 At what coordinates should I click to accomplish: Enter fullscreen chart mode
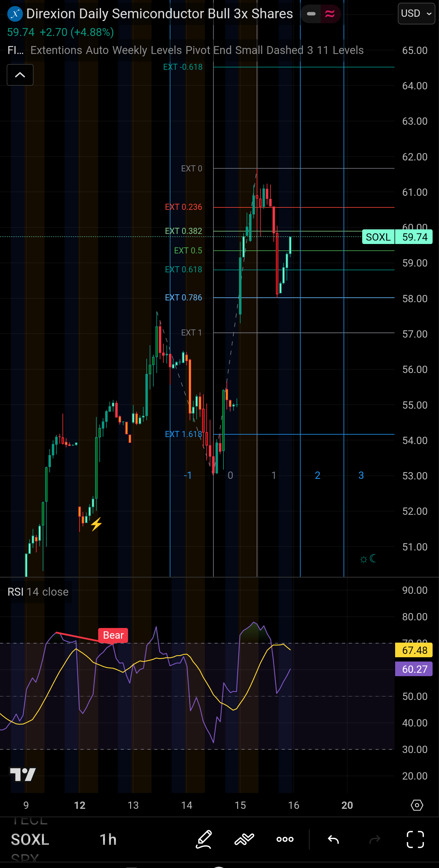415,839
